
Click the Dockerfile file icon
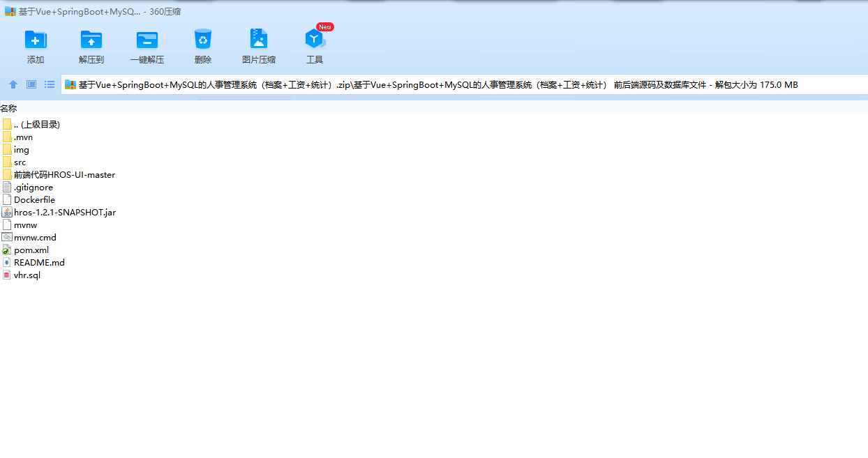coord(7,199)
